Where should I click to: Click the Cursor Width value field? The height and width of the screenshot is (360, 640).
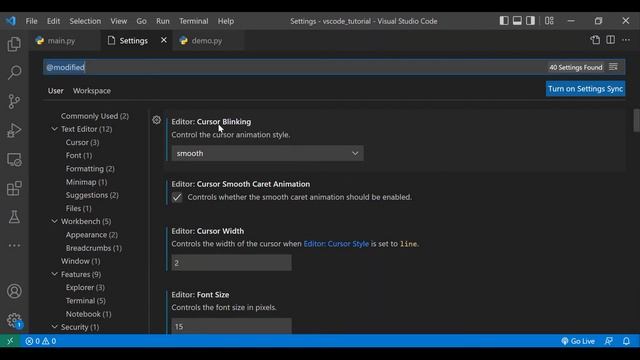pyautogui.click(x=231, y=262)
